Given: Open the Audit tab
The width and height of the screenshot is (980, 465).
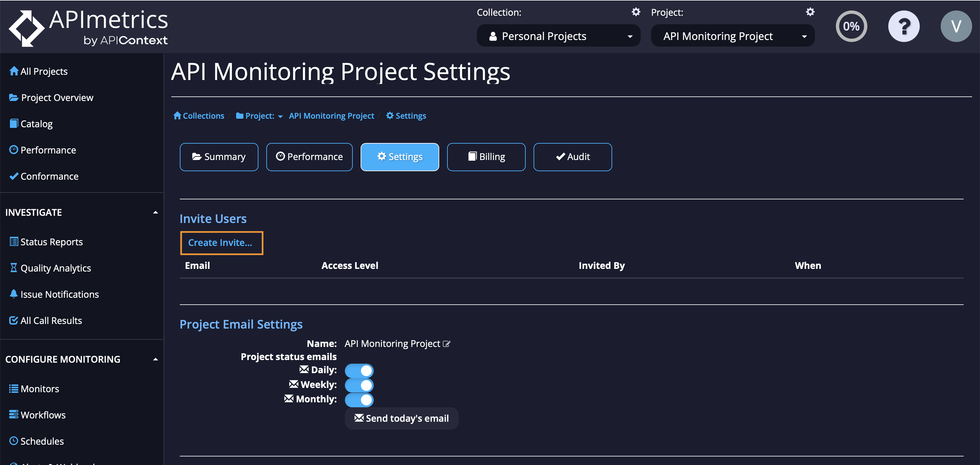Looking at the screenshot, I should (x=573, y=156).
